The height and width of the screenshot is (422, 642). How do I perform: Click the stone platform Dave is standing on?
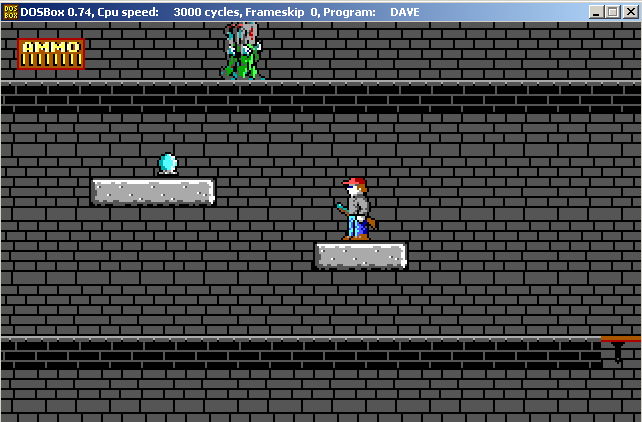(x=361, y=255)
